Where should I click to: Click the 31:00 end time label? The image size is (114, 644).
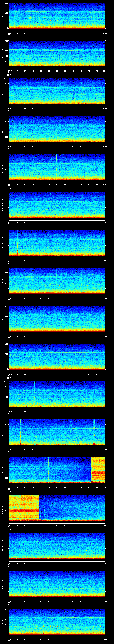coord(105,639)
